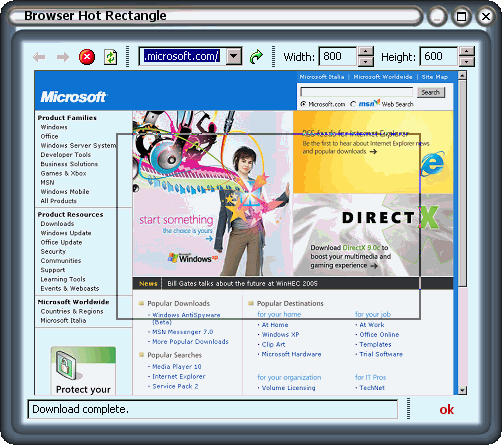Click the microsoft.com URL text field
This screenshot has height=445, width=502.
[x=182, y=56]
